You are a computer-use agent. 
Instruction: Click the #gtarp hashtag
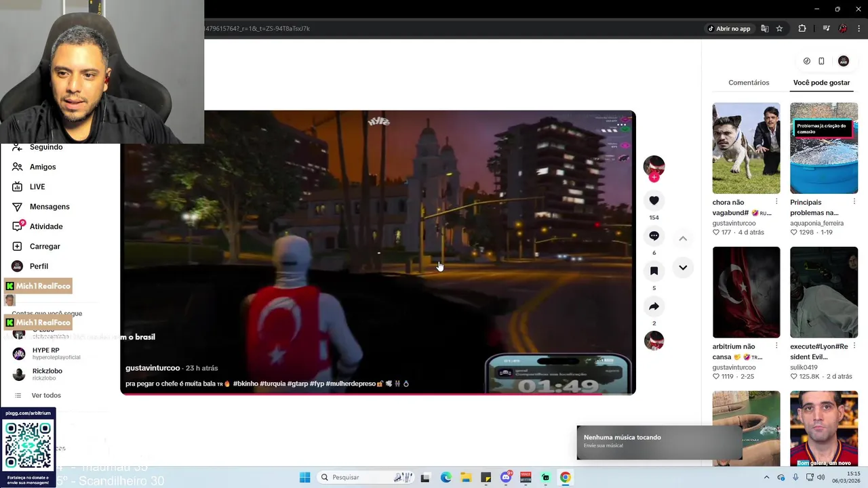point(298,384)
